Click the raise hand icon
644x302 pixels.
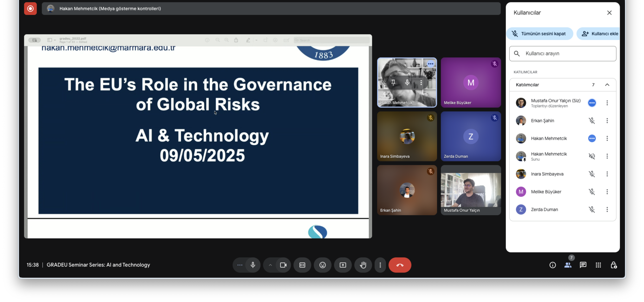[363, 265]
